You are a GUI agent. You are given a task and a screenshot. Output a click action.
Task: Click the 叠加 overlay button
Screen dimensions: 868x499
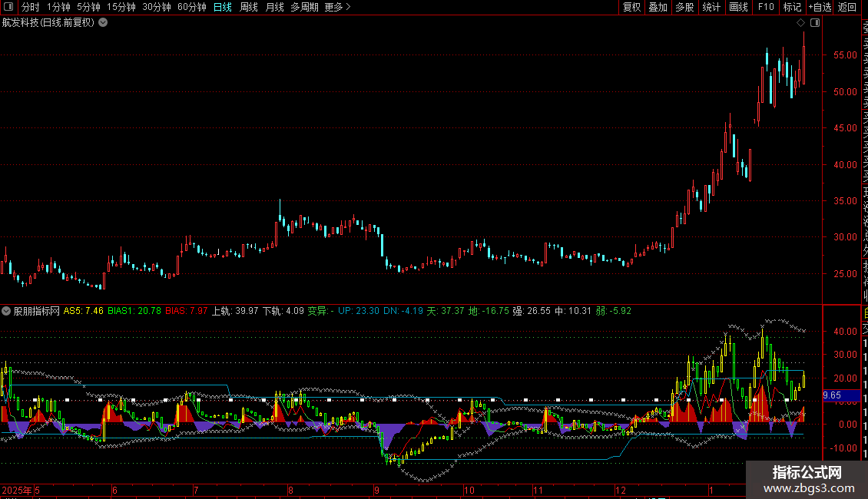pos(658,7)
